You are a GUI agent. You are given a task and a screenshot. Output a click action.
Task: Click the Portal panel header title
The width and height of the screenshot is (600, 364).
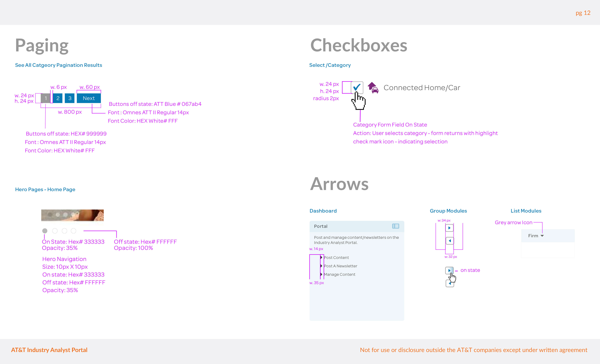321,226
